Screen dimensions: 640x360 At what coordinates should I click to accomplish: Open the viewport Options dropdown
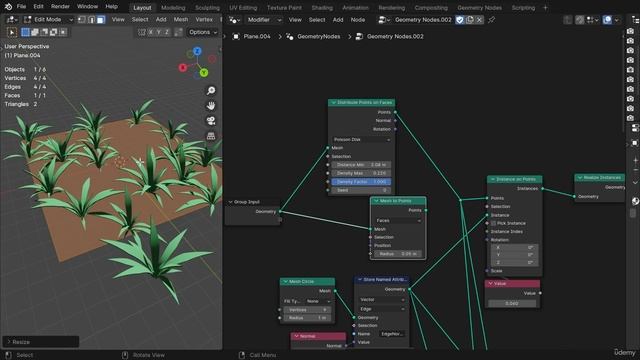(x=203, y=32)
